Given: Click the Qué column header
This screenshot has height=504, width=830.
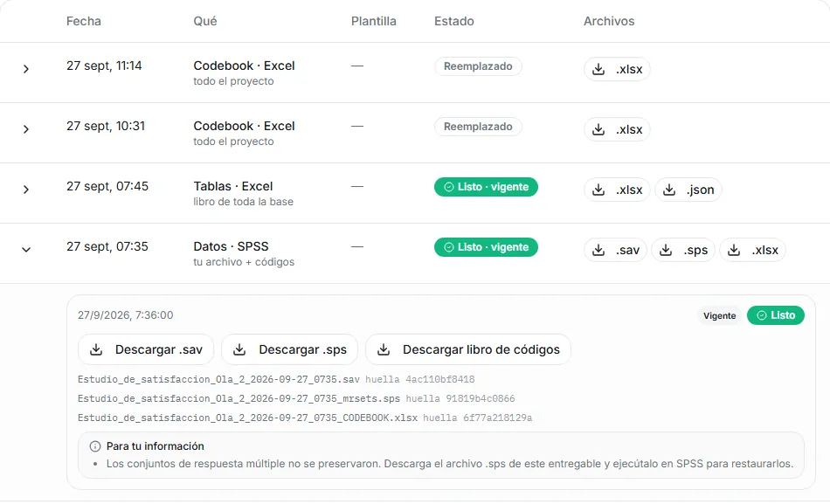Looking at the screenshot, I should coord(204,21).
